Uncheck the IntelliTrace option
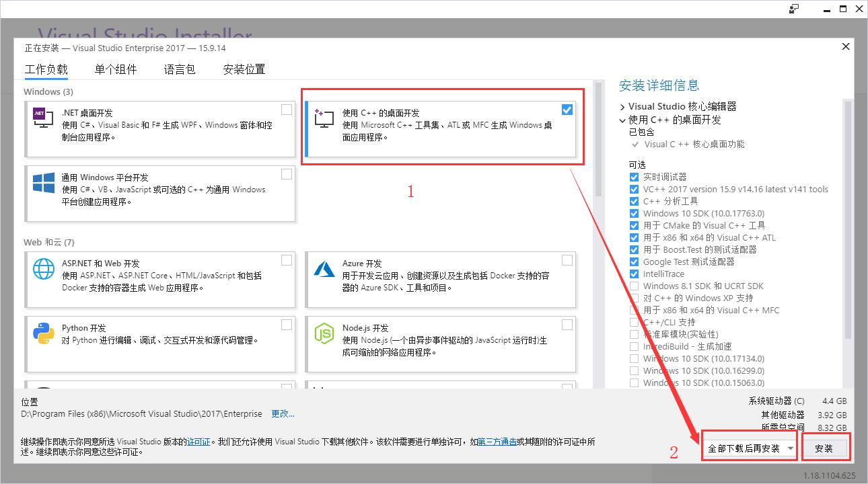The width and height of the screenshot is (868, 484). [x=634, y=274]
